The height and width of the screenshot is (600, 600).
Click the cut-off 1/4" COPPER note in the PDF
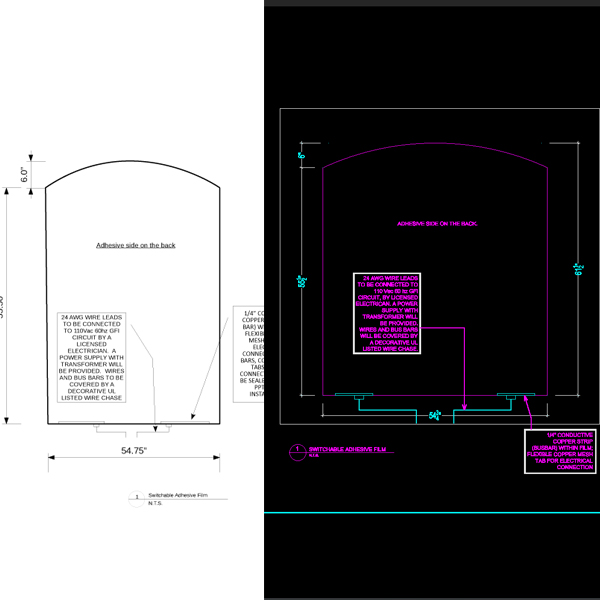tap(249, 354)
